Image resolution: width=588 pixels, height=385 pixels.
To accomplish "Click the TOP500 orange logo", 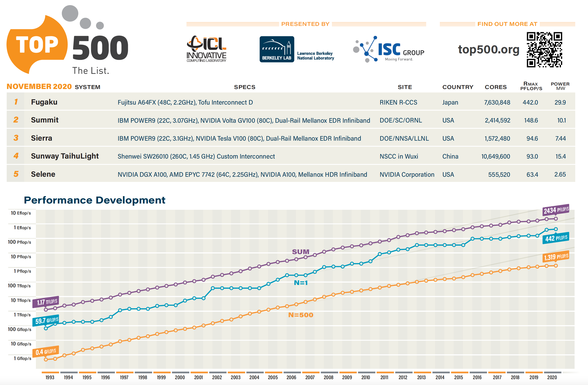I will 37,45.
